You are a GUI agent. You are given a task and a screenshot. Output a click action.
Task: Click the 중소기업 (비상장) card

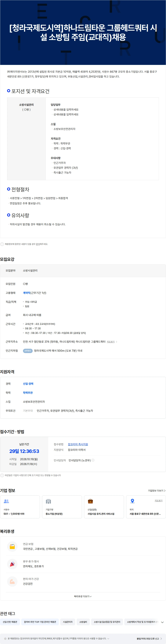62,507
